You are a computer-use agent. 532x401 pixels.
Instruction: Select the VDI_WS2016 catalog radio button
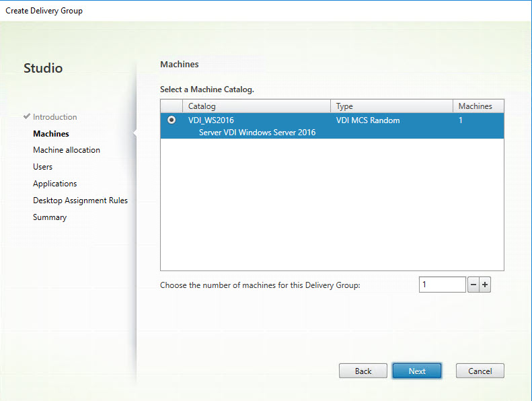pyautogui.click(x=172, y=120)
